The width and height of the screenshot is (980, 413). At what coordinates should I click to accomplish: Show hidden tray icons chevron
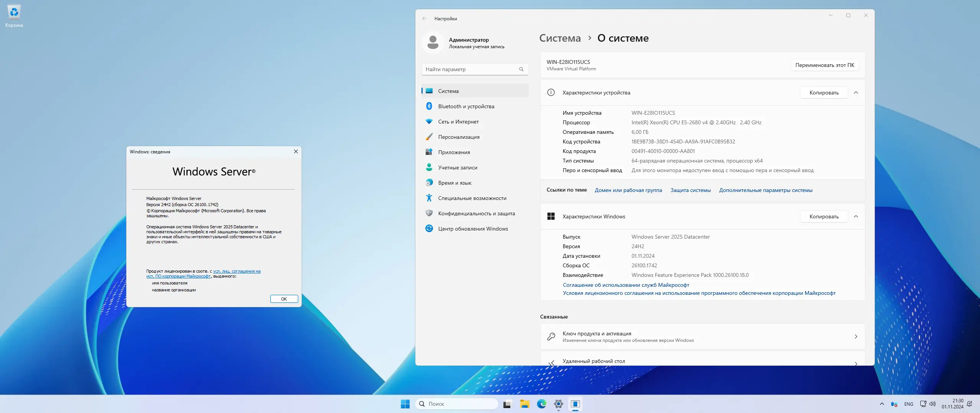pos(882,404)
